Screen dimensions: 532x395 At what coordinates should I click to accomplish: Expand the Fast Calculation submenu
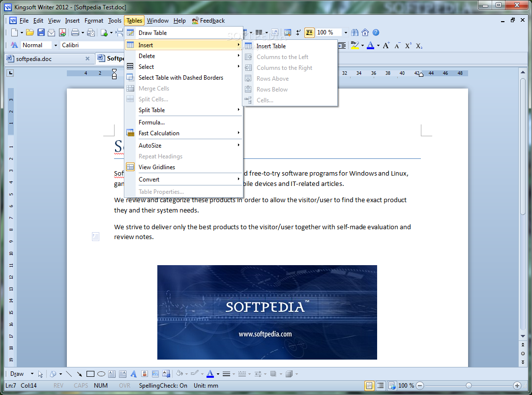pyautogui.click(x=183, y=133)
